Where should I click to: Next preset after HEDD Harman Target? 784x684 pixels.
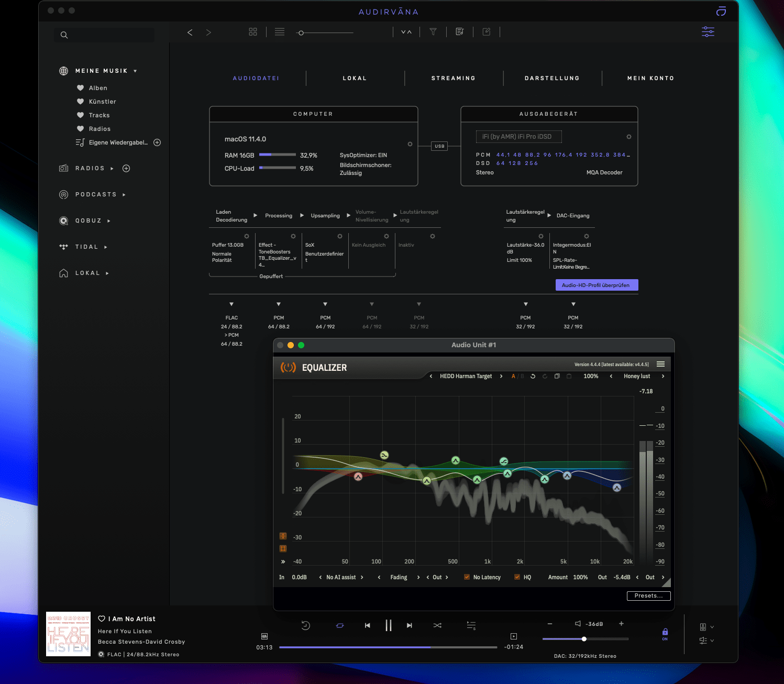point(501,376)
